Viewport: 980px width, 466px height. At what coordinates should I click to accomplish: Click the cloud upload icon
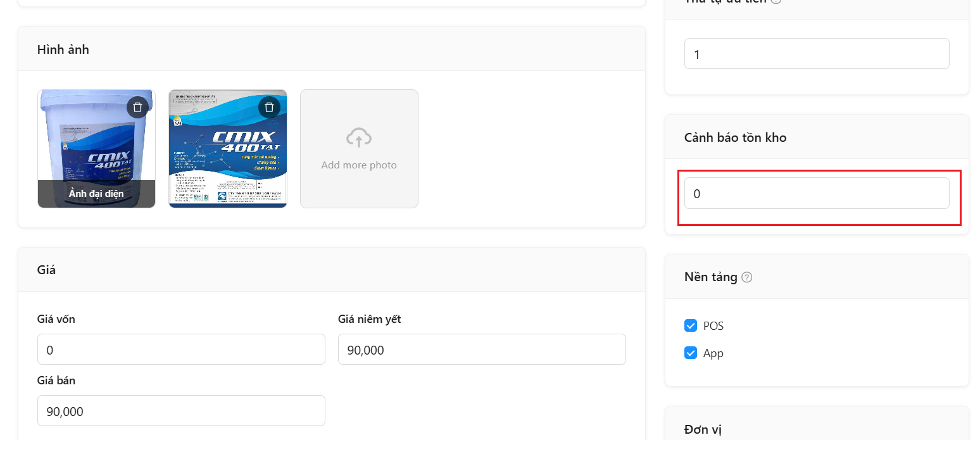pos(359,137)
